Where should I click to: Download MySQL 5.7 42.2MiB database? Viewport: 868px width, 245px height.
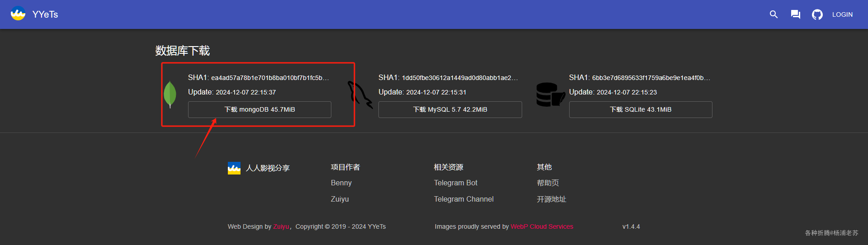point(450,109)
